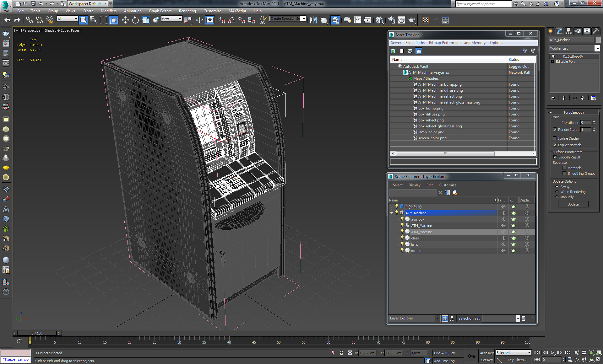The image size is (603, 364).
Task: Select the Move tool in main toolbar
Action: (x=125, y=20)
